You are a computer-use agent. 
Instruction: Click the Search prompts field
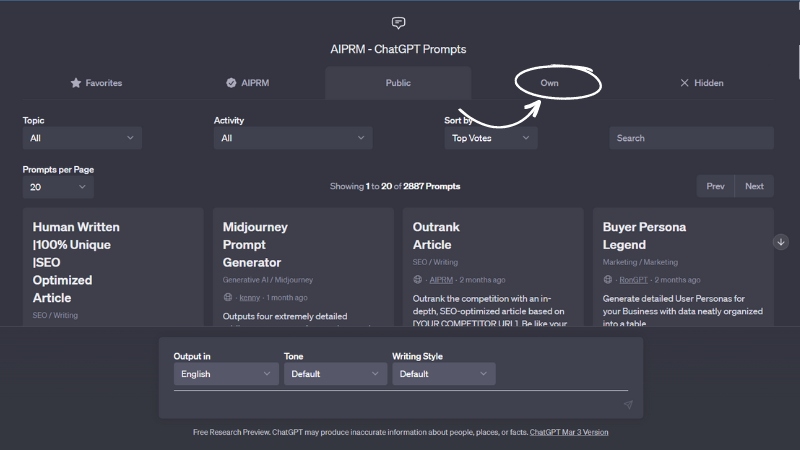coord(691,138)
